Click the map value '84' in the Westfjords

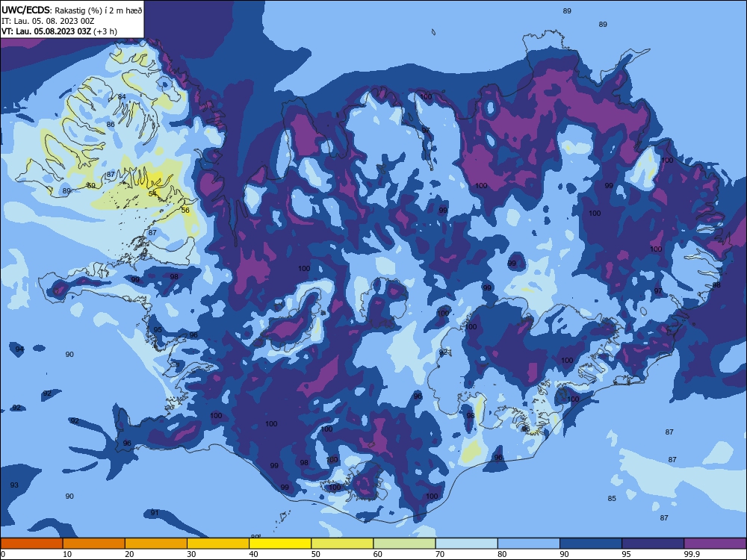pyautogui.click(x=122, y=96)
